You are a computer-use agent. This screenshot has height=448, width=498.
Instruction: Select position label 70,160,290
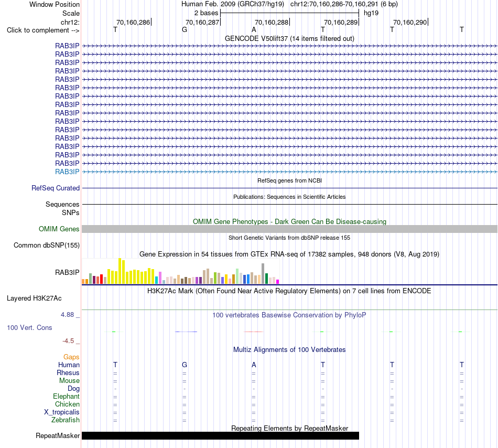click(410, 22)
